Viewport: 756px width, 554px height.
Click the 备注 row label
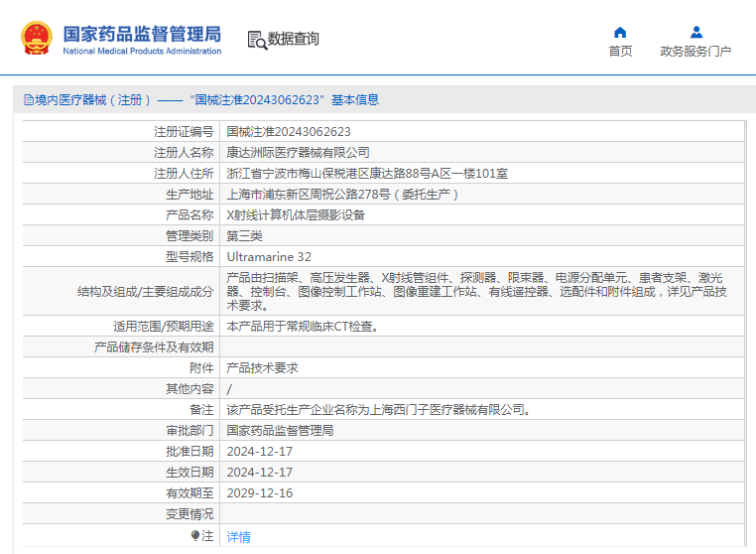[x=201, y=410]
